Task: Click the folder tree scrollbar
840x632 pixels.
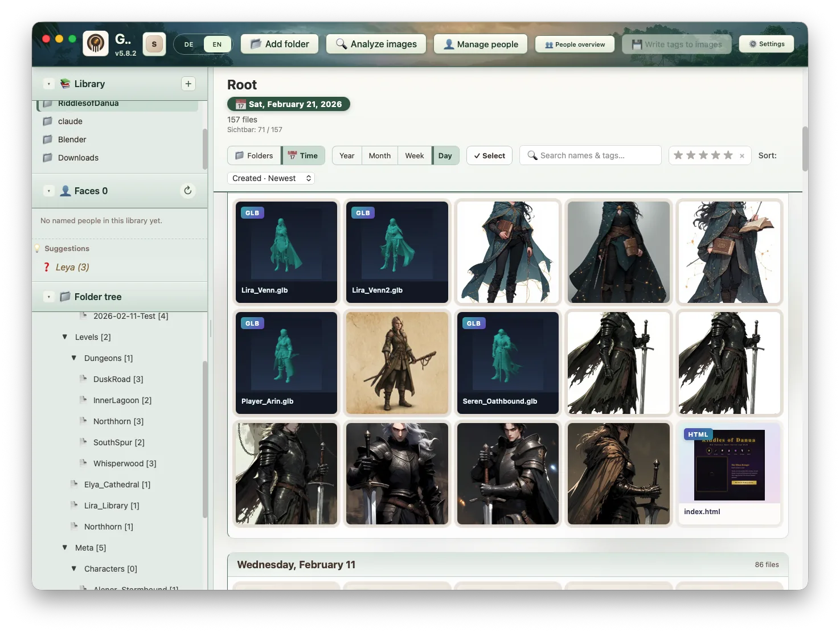Action: (205, 439)
